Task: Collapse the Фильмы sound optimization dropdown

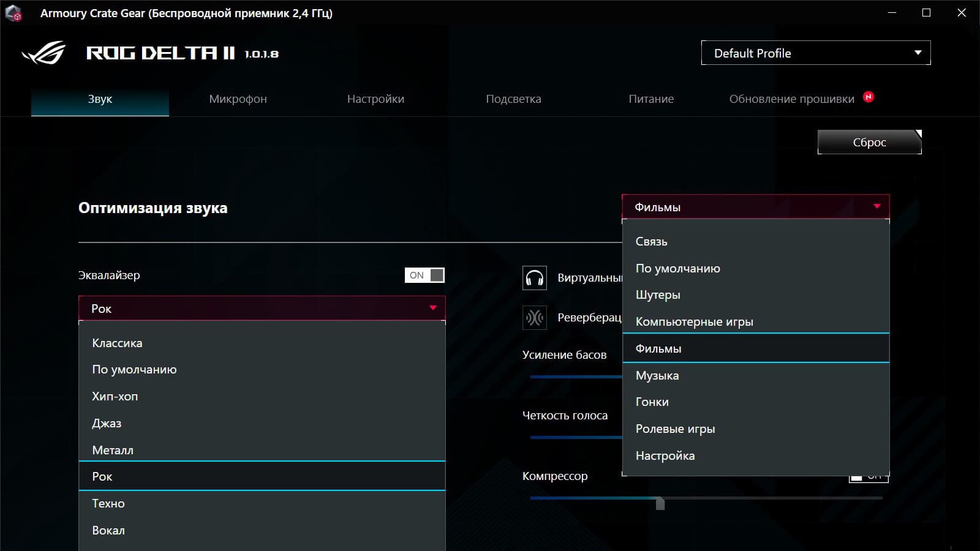Action: (x=756, y=207)
